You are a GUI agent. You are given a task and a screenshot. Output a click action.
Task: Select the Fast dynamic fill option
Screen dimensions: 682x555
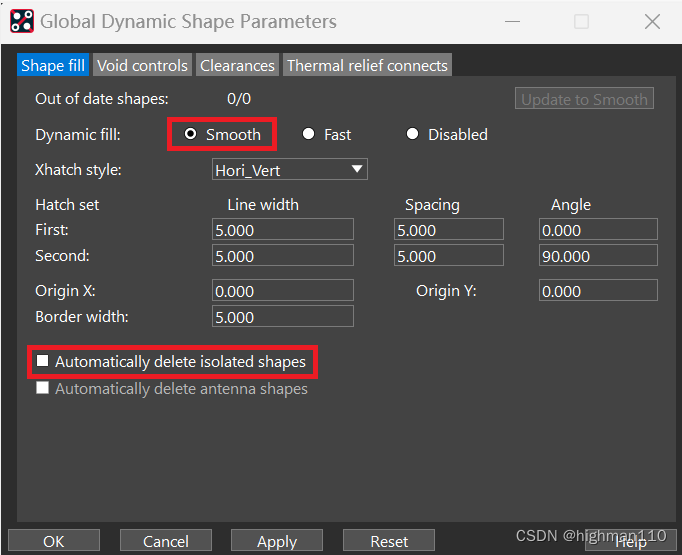coord(309,134)
